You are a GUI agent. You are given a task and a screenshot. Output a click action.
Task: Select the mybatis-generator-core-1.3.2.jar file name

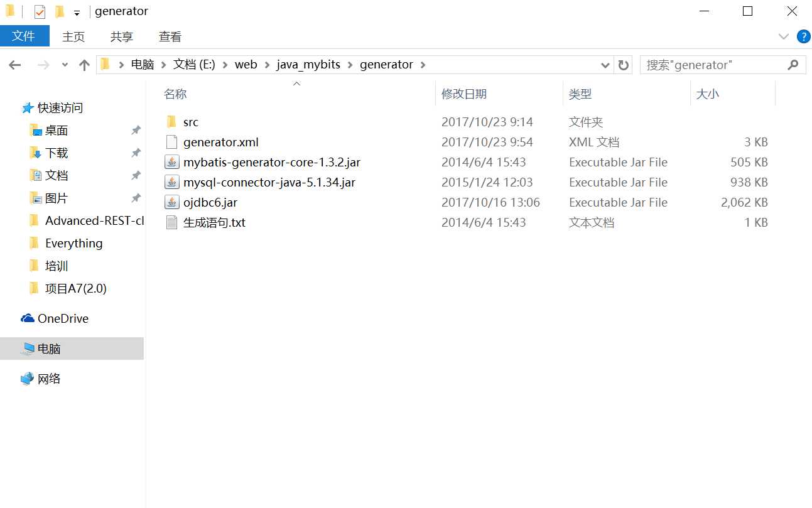click(272, 162)
